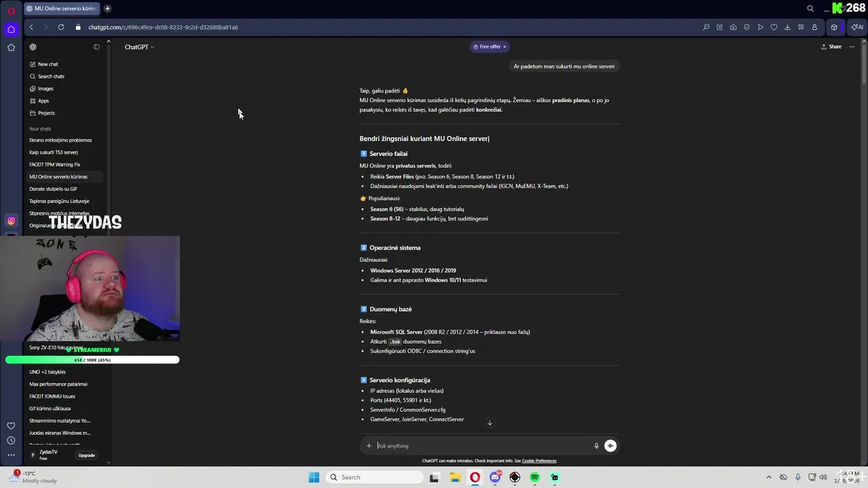The width and height of the screenshot is (868, 488).
Task: Open Opera bookmarks star in sidebar
Action: [x=11, y=47]
